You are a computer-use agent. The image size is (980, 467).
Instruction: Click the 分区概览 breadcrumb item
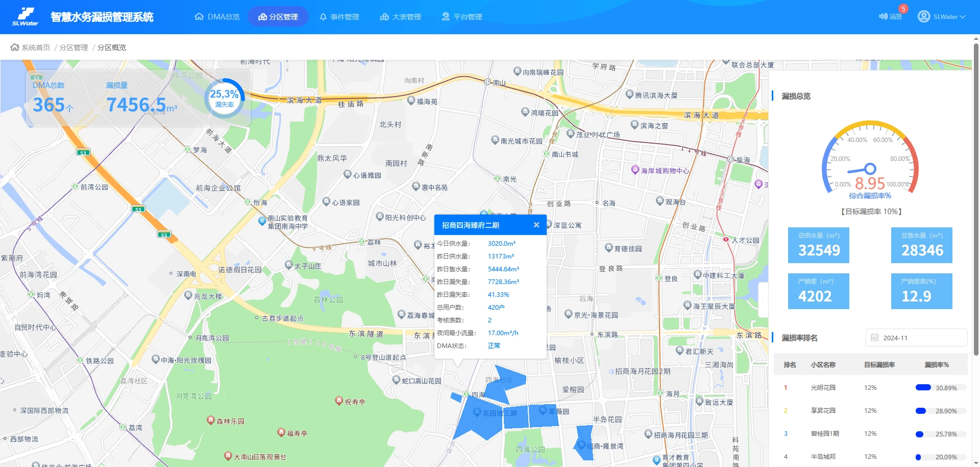112,48
